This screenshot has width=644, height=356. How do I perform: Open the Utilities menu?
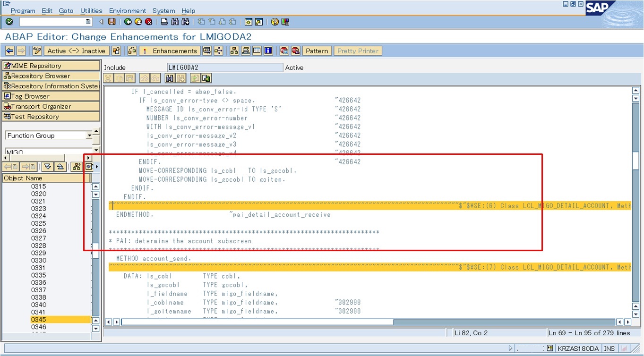[x=91, y=10]
